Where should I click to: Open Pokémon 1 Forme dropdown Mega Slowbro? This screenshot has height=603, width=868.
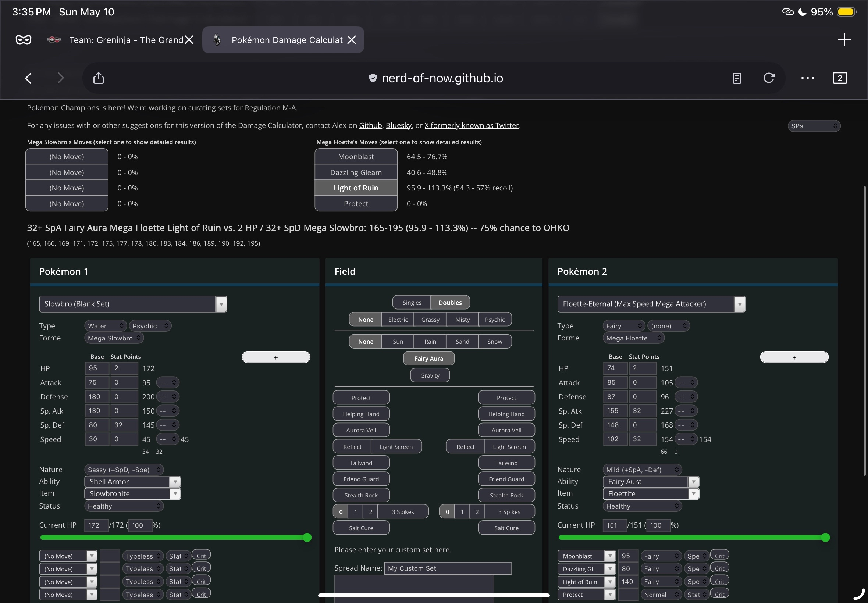114,338
